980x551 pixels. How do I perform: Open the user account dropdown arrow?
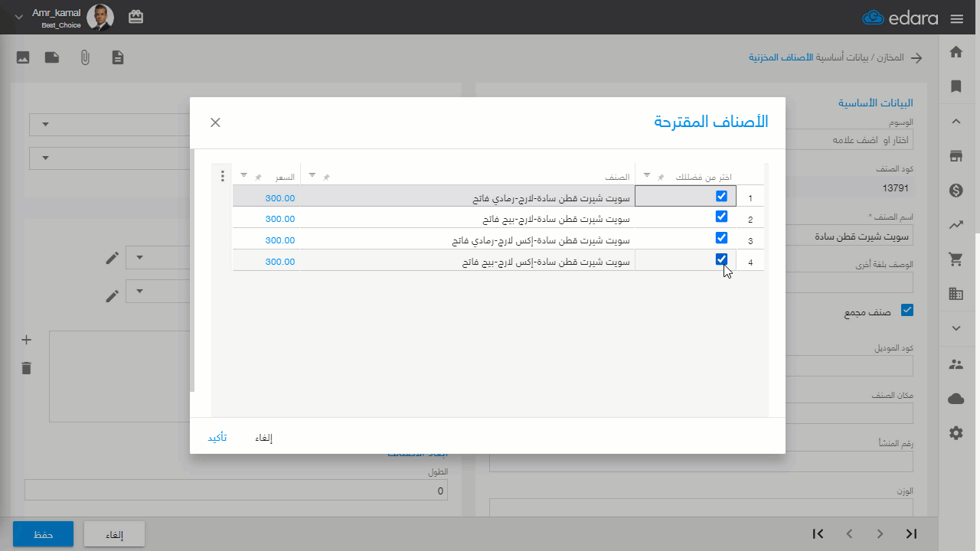coord(19,17)
